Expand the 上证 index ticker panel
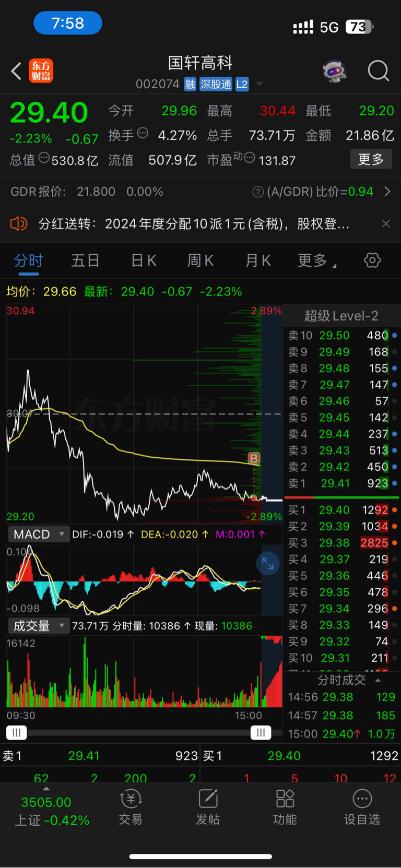 [x=46, y=789]
